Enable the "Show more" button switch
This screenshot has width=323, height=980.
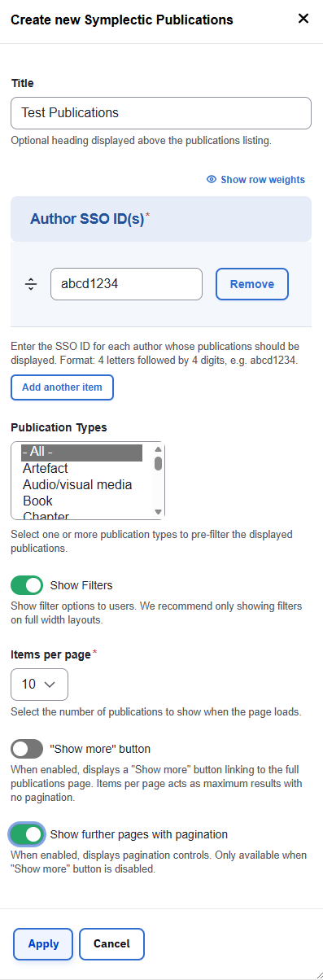27,749
